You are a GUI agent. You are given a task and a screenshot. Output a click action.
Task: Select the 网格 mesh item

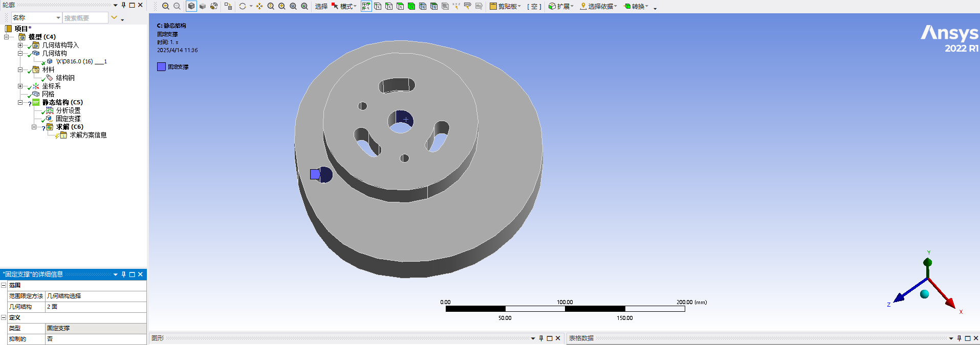(x=48, y=94)
